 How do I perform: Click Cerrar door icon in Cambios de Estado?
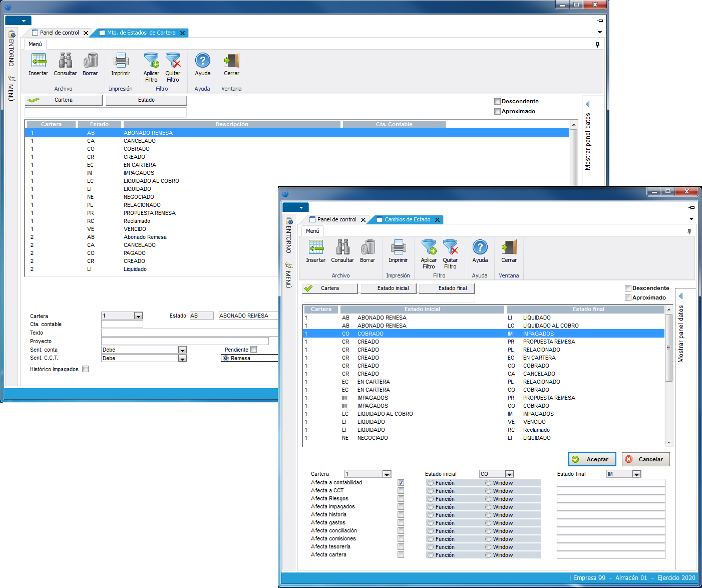tap(509, 247)
